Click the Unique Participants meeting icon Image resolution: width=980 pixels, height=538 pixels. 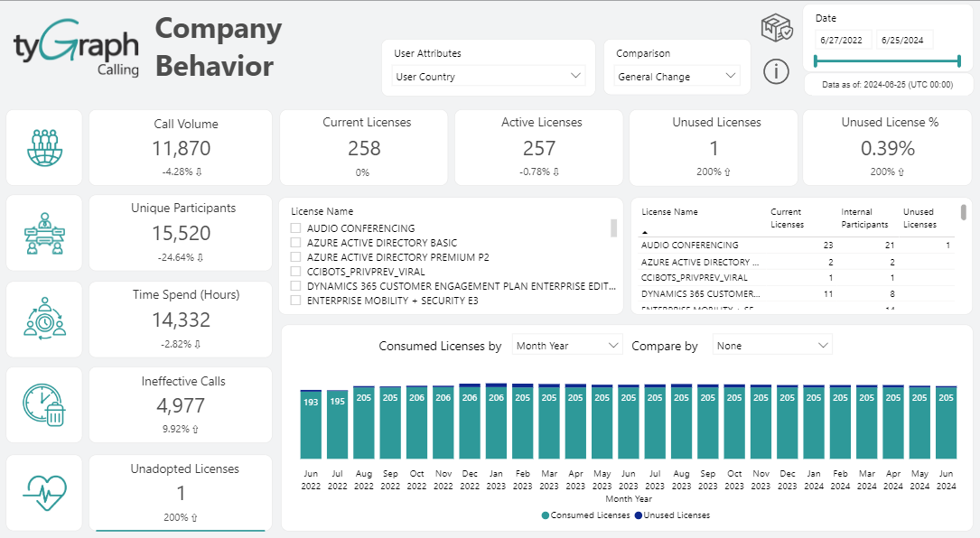point(44,233)
